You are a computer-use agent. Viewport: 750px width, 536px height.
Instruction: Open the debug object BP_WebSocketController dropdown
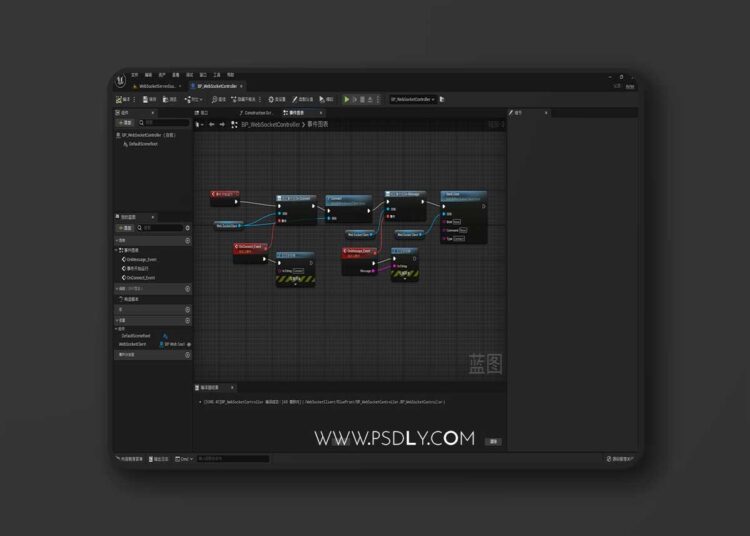412,99
